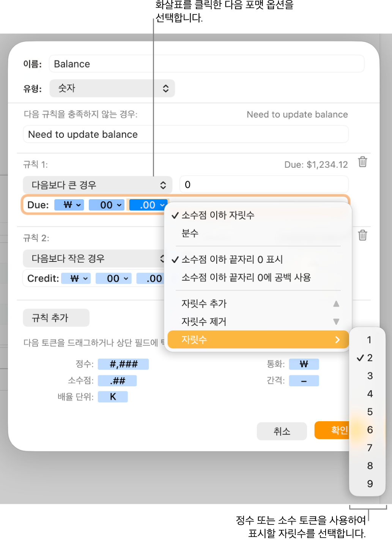392x540 pixels.
Task: Select 3 digits in submenu
Action: click(x=367, y=376)
